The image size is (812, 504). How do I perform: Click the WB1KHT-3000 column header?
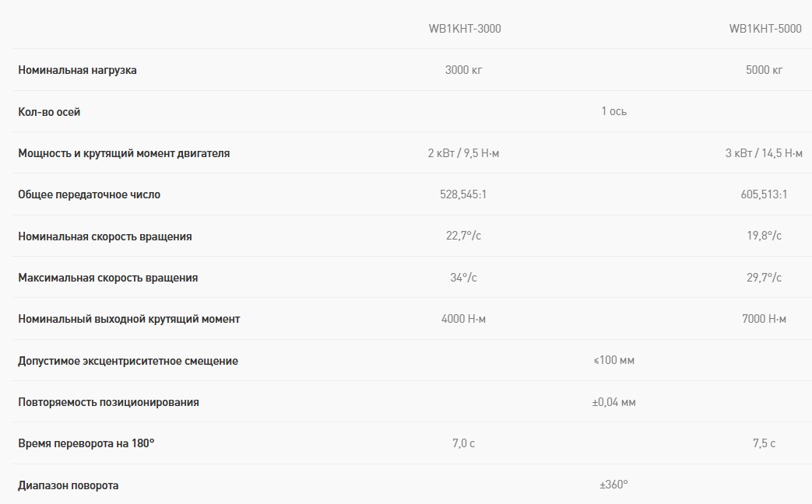click(x=464, y=29)
